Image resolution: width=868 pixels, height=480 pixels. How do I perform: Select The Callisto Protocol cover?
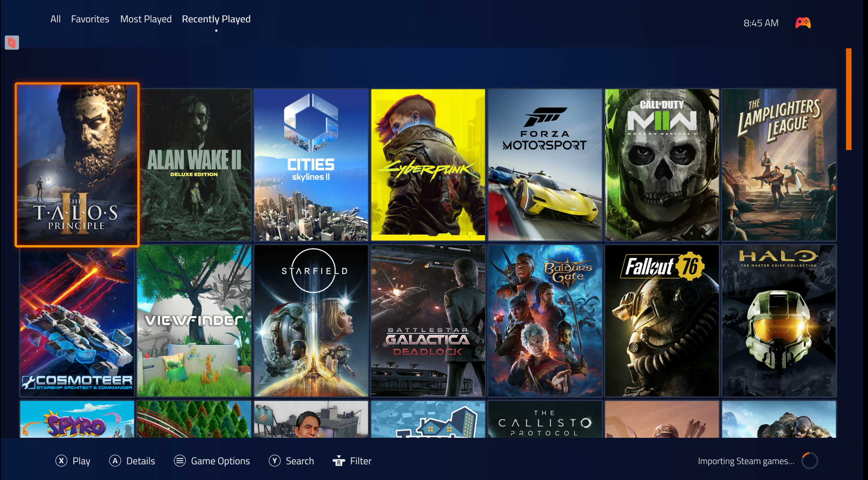[x=545, y=419]
